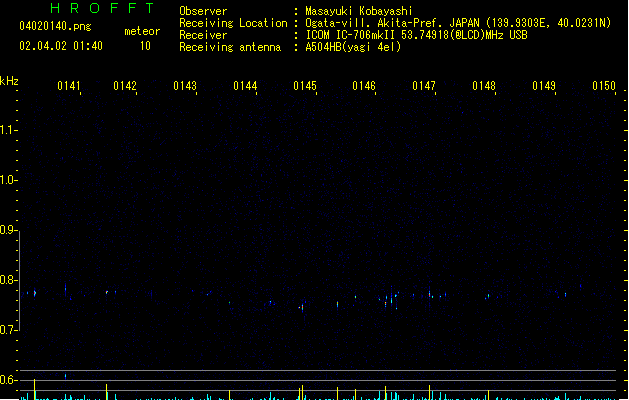Click the 0148 time marker
This screenshot has width=629, height=400.
tap(484, 86)
